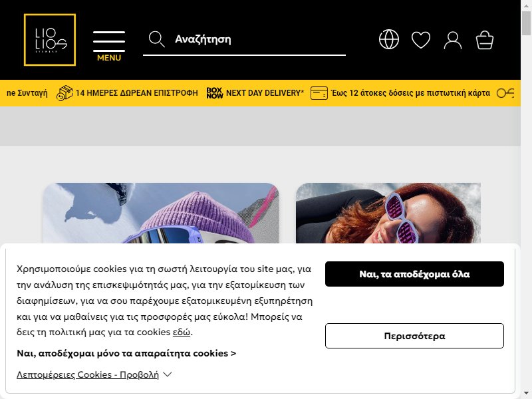
Task: Click the glasses icon in yellow banner
Action: [x=505, y=93]
